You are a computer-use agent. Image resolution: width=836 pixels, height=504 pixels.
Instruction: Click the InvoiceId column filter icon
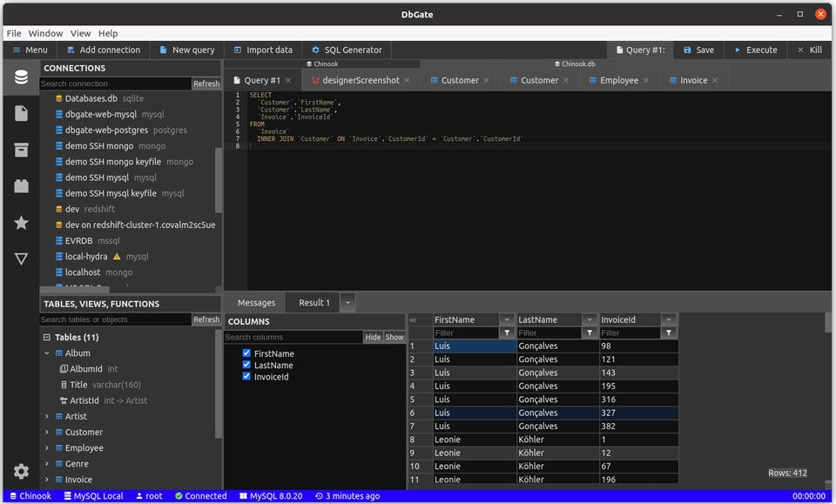[669, 333]
